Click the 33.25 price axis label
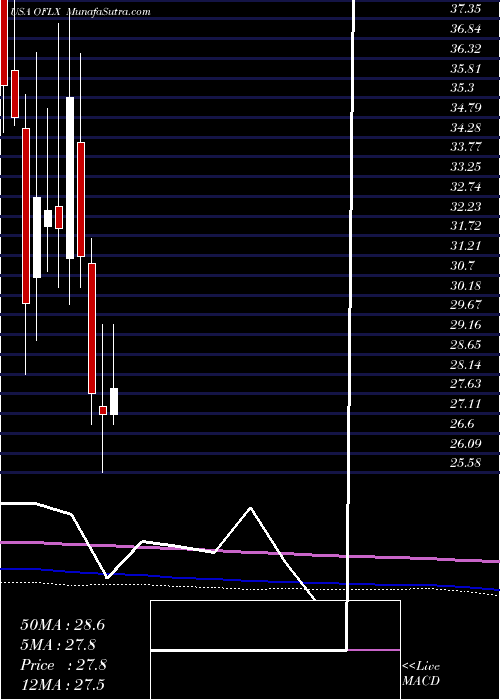500x700 pixels. click(x=466, y=167)
